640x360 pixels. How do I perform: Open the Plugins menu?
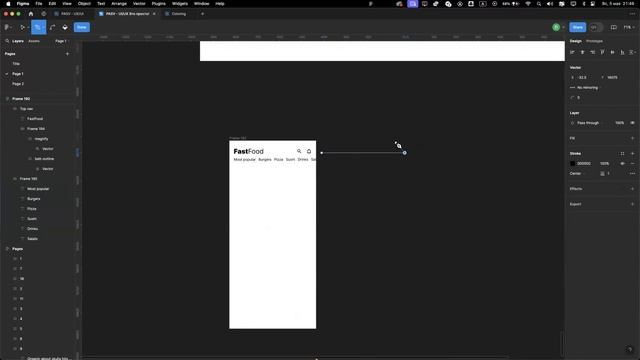point(159,4)
